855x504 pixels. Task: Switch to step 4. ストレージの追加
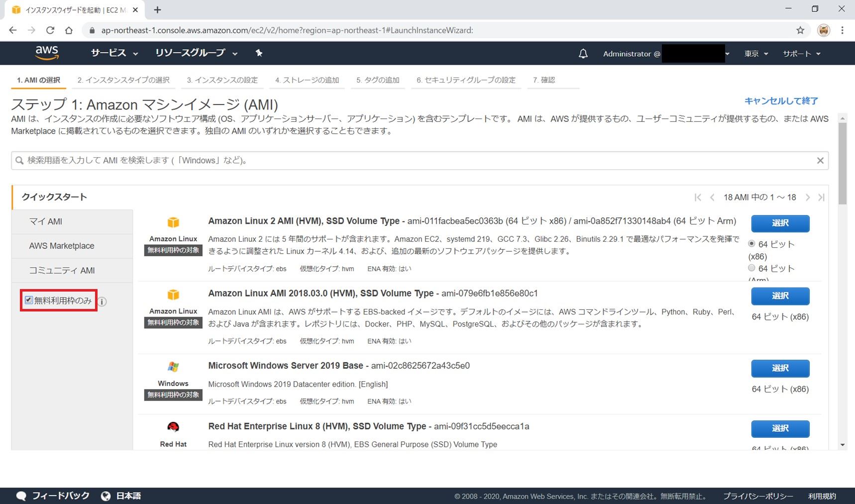[x=307, y=80]
